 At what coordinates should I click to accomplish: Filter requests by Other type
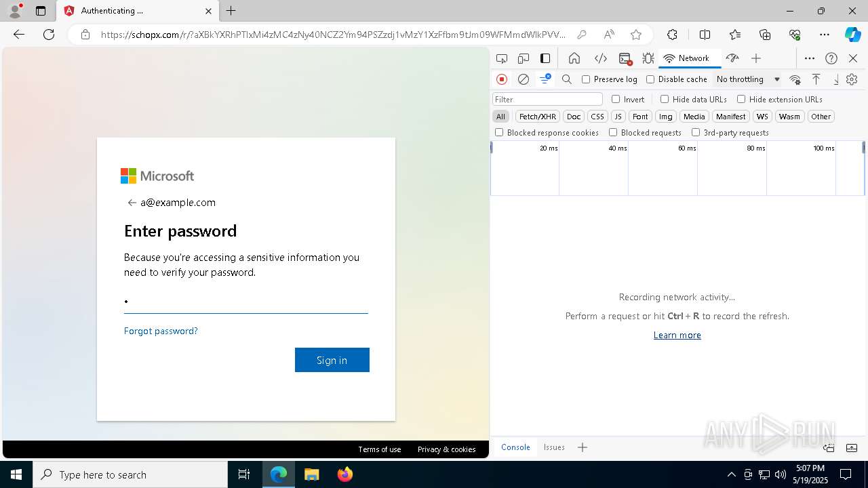pyautogui.click(x=821, y=117)
